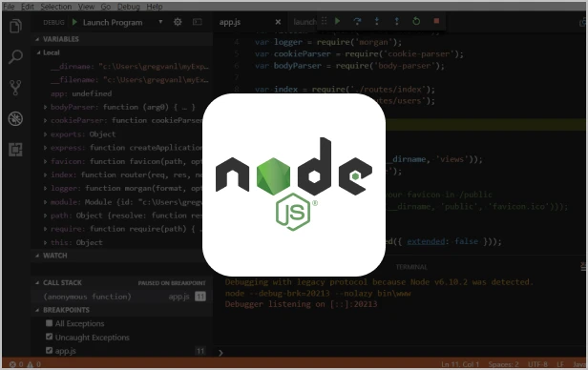588x370 pixels.
Task: Open the File menu
Action: tap(9, 7)
